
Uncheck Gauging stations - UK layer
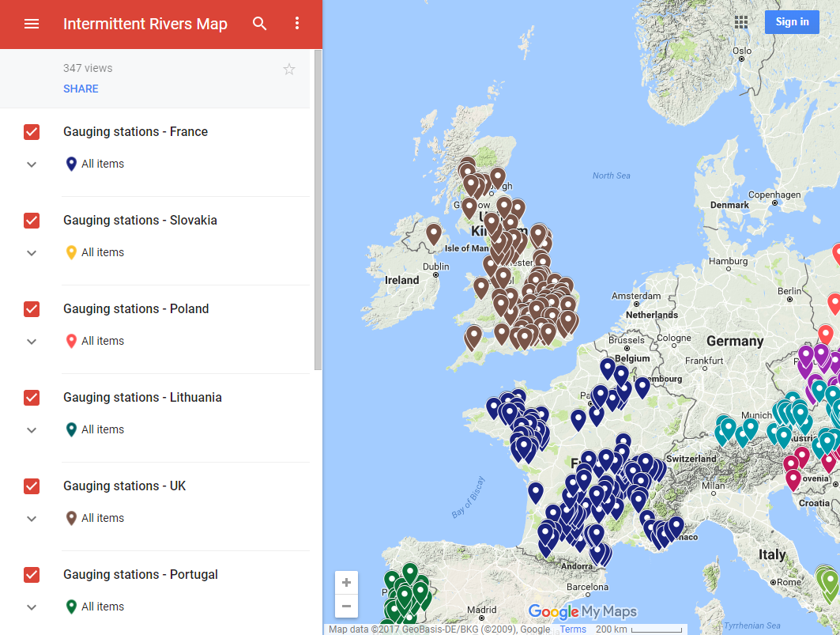32,486
